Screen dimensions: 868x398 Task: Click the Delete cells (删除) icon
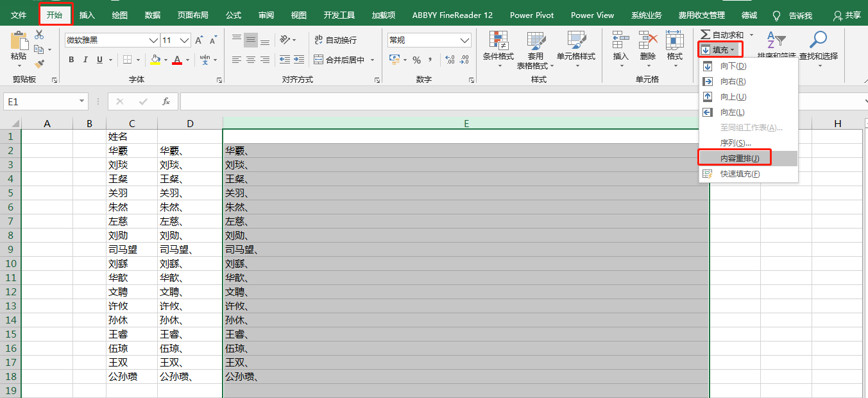pos(648,40)
